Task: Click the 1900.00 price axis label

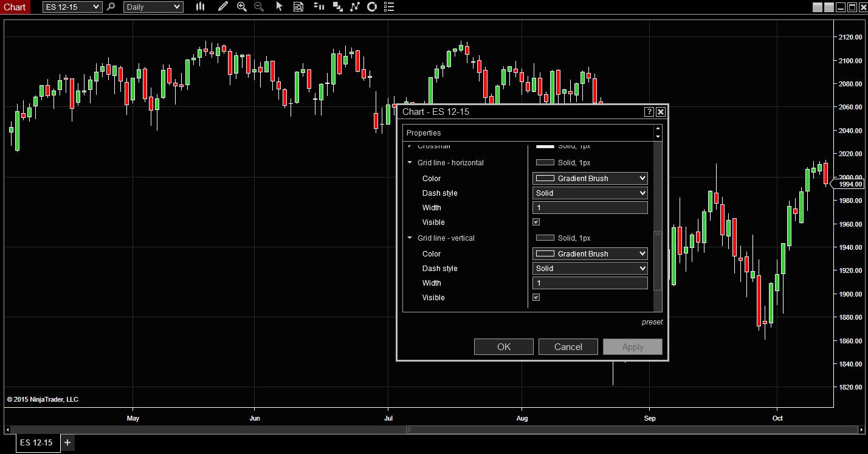Action: (850, 294)
